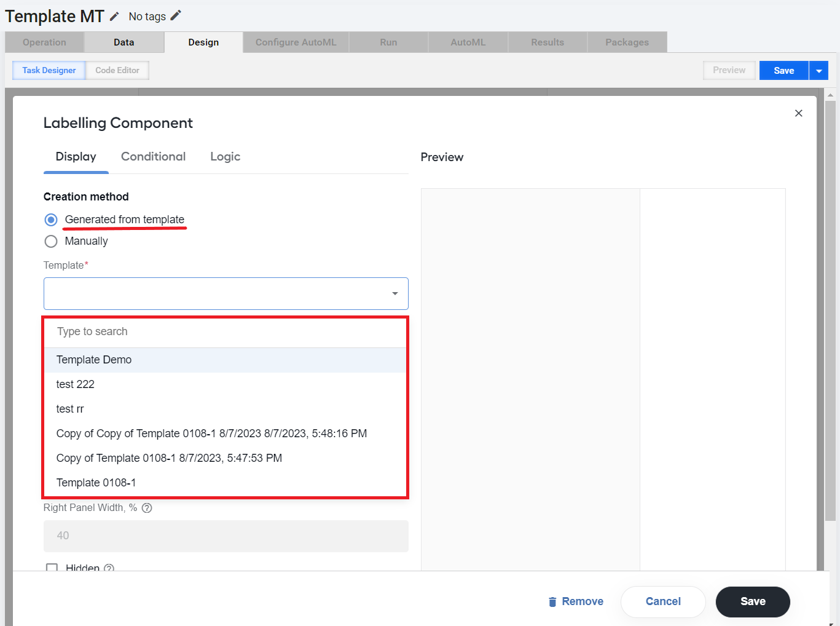Viewport: 840px width, 626px height.
Task: Click the black Save button in dialog
Action: [x=753, y=601]
